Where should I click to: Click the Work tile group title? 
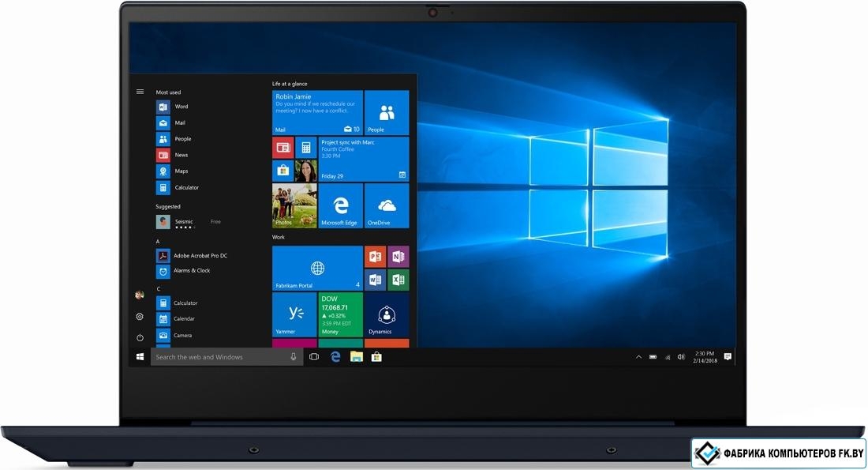click(279, 237)
